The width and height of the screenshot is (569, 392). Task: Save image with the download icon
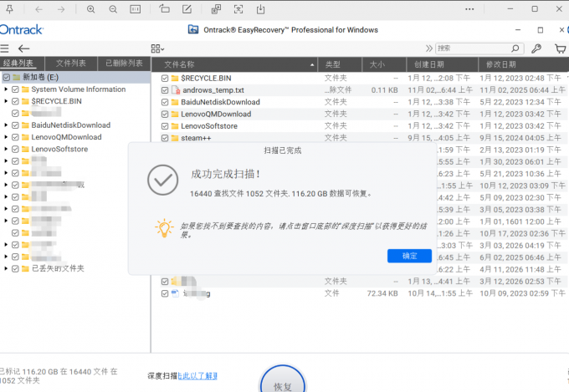coord(260,9)
